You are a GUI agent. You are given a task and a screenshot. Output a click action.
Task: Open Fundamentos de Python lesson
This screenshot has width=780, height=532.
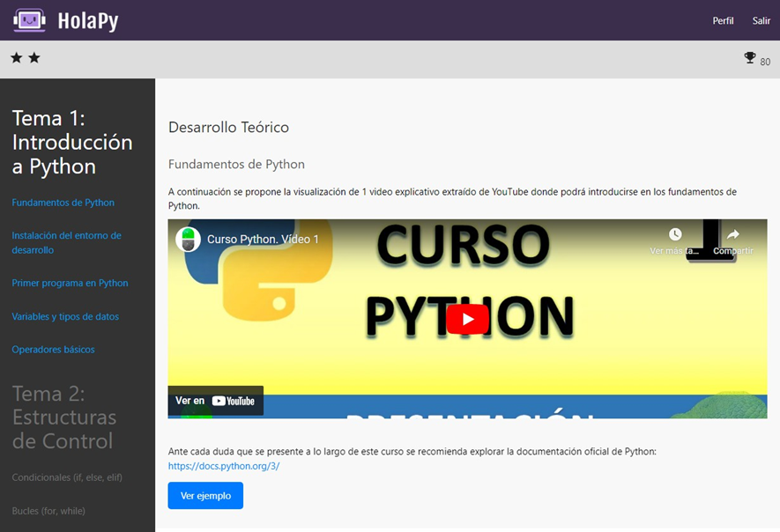pyautogui.click(x=63, y=203)
